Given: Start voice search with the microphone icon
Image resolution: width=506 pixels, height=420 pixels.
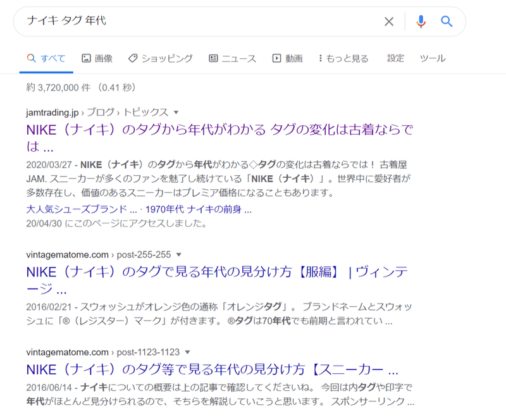Looking at the screenshot, I should click(x=421, y=22).
